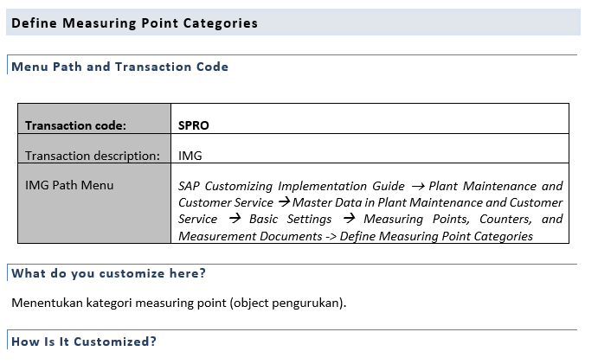Click the arrow before 'Basic Settings'
This screenshot has width=598, height=364.
235,219
